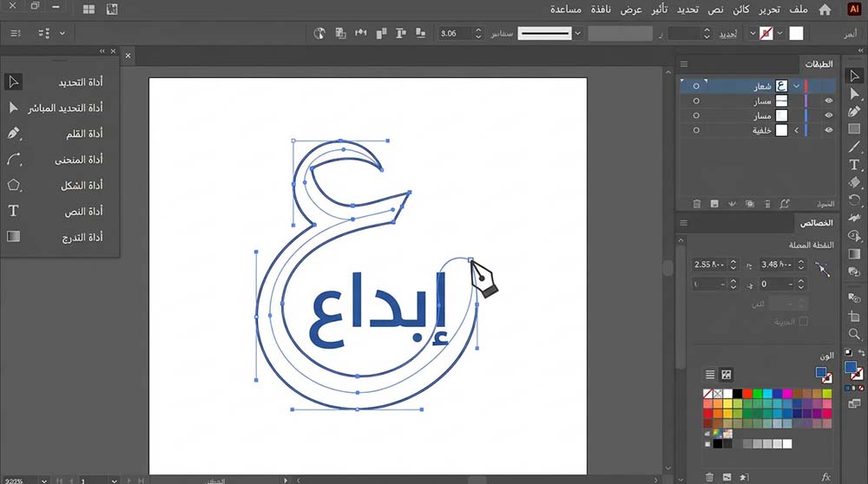Image resolution: width=868 pixels, height=484 pixels.
Task: Click the recolor artwork wheel icon in the control bar
Action: tap(319, 33)
